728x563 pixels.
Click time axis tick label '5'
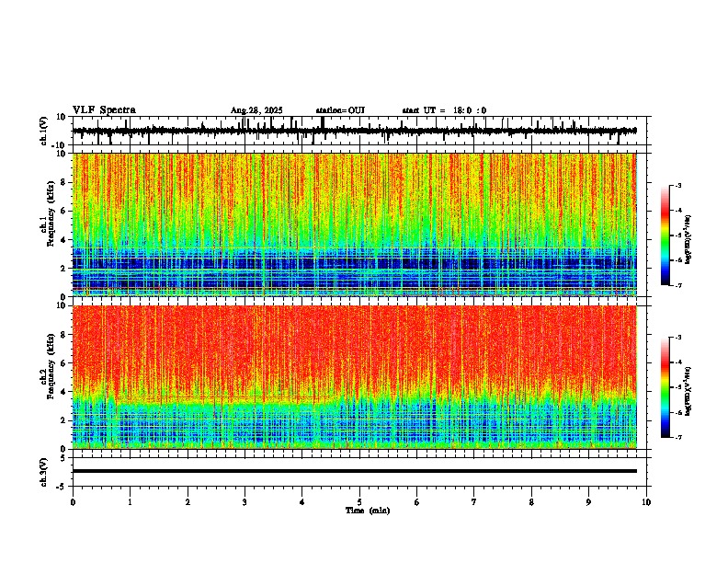[x=359, y=502]
